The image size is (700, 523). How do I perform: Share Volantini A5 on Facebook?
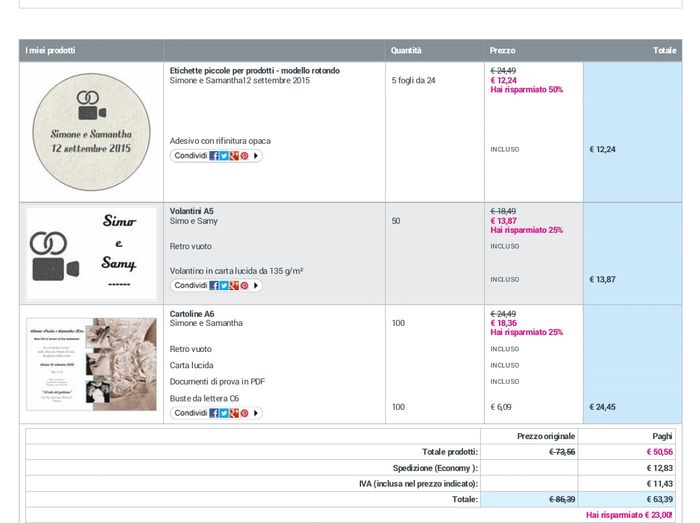[x=214, y=286]
